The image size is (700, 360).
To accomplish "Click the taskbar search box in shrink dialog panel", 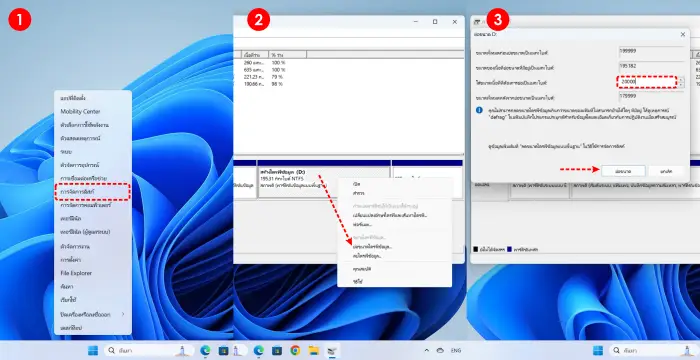I will pyautogui.click(x=654, y=351).
